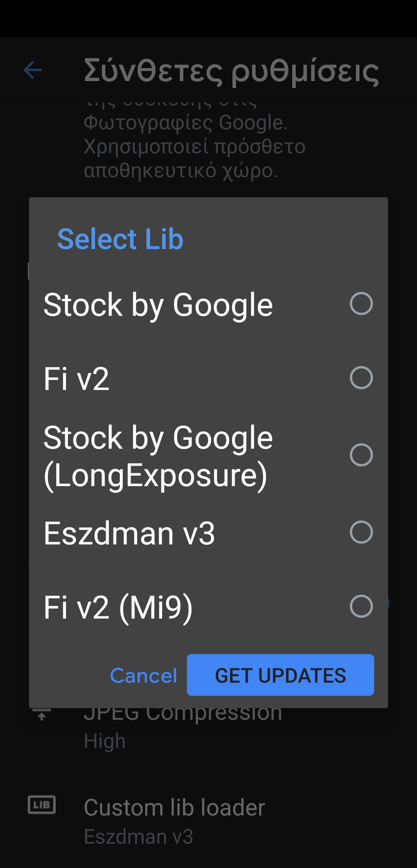
Task: Select the first Stock by Google radio button
Action: tap(361, 303)
